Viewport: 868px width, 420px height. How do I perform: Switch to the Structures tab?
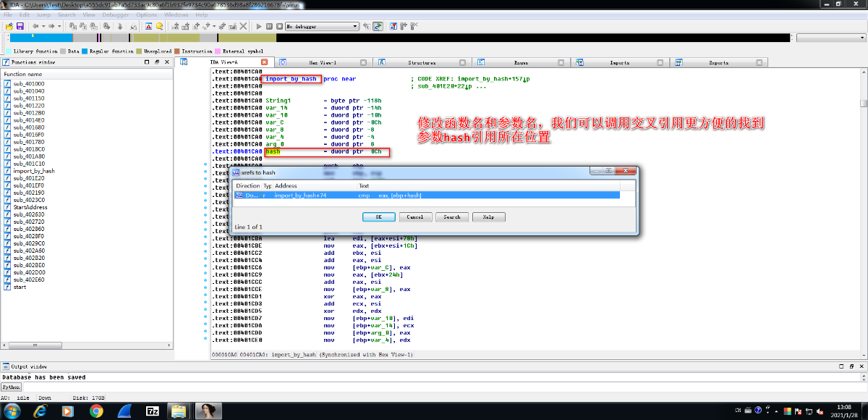[422, 63]
